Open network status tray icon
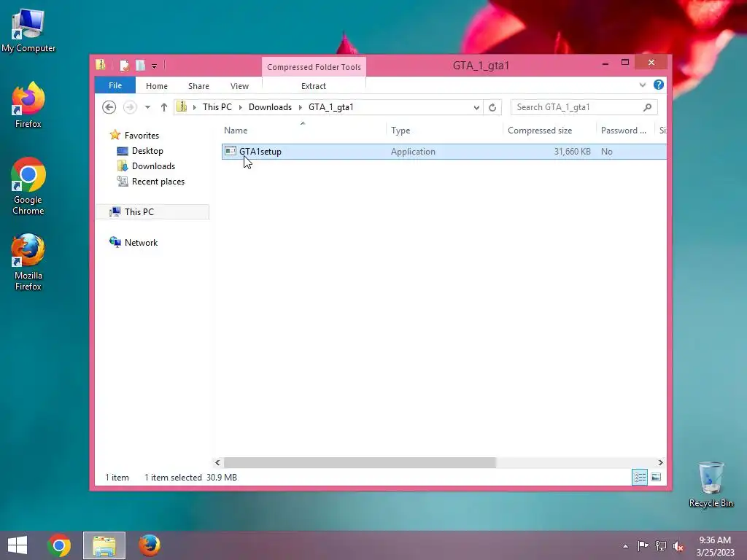 tap(661, 546)
